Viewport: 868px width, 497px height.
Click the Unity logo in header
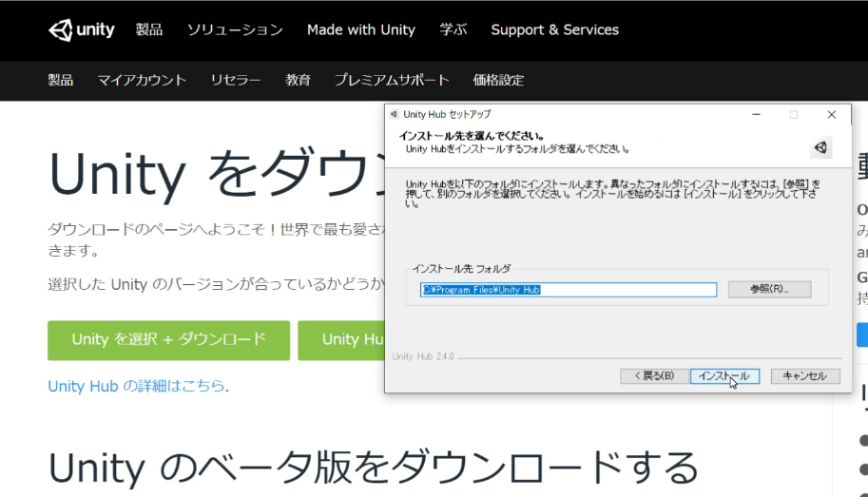82,29
